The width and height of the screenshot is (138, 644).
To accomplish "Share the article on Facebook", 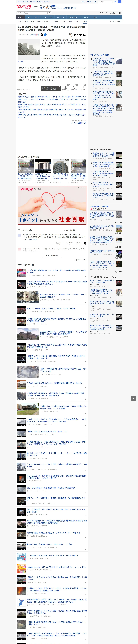I will (45, 35).
